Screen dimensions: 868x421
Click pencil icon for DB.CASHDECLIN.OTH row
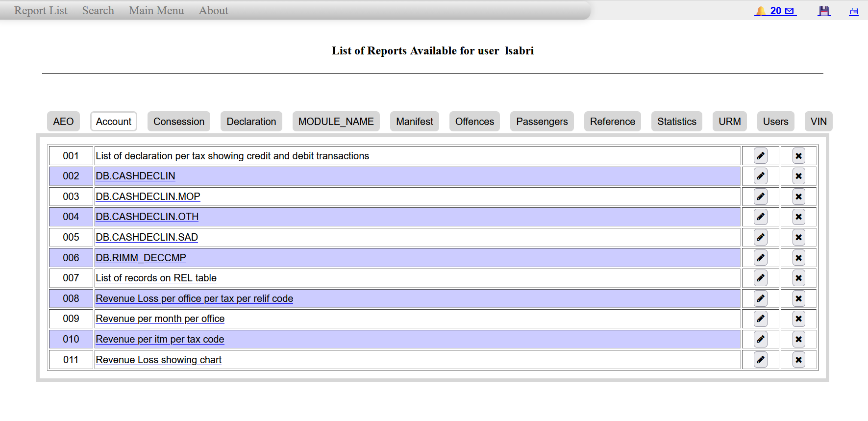click(760, 217)
